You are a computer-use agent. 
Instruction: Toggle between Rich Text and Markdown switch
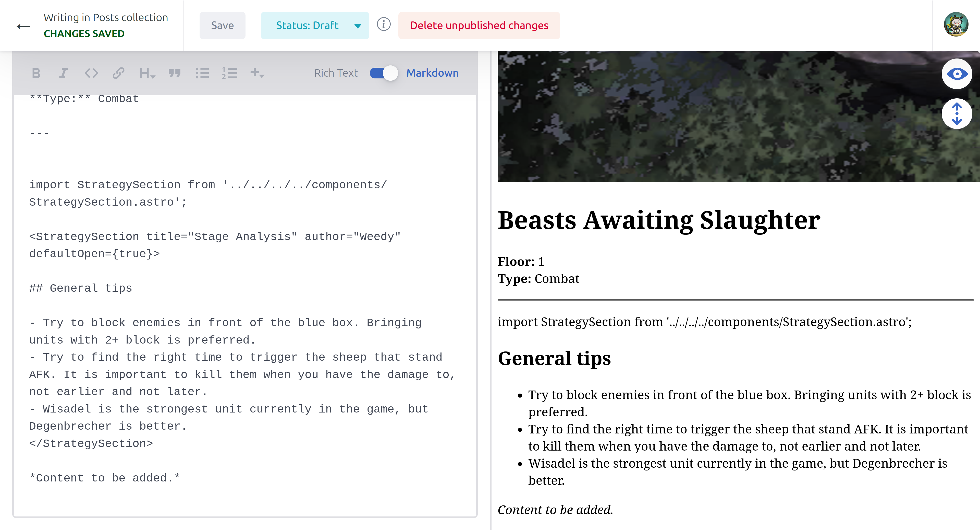pos(384,73)
